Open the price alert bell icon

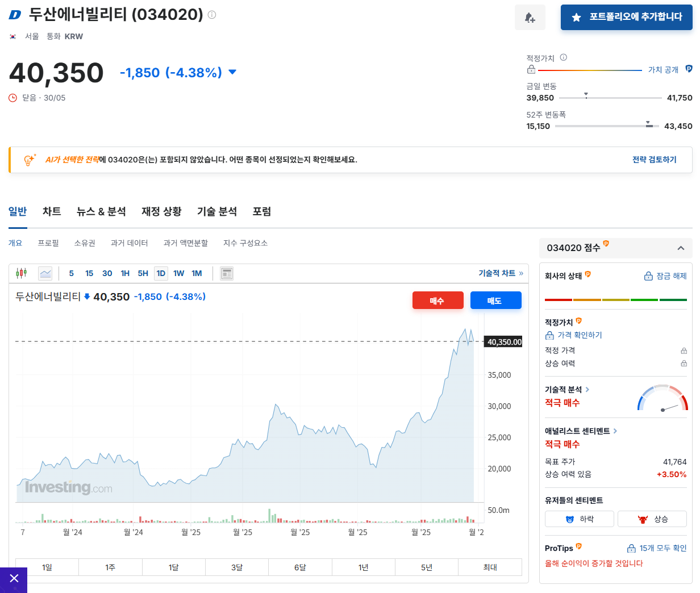(530, 17)
